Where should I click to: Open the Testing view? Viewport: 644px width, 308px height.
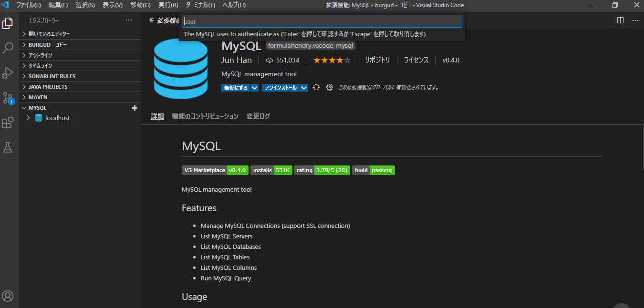point(7,147)
